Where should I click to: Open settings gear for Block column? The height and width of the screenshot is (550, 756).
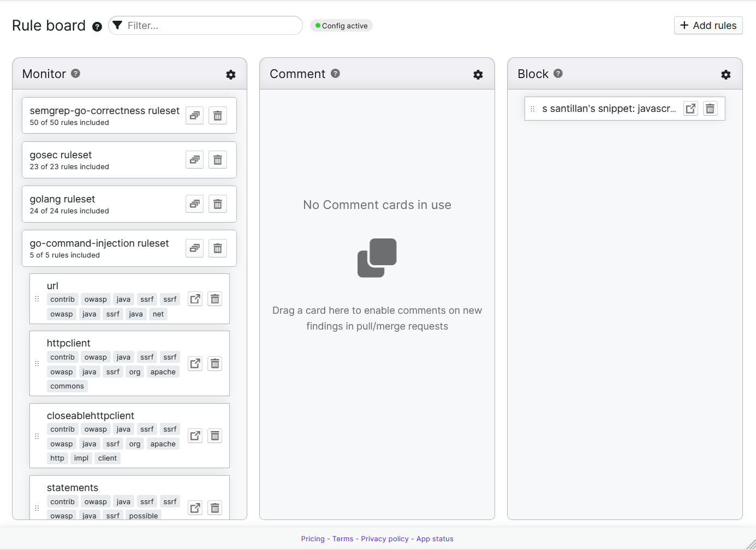[x=725, y=75]
